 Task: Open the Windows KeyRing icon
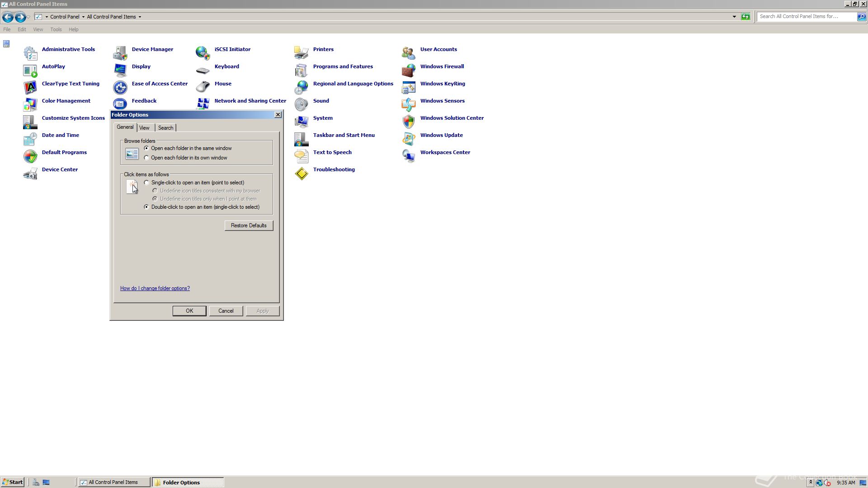coord(409,88)
